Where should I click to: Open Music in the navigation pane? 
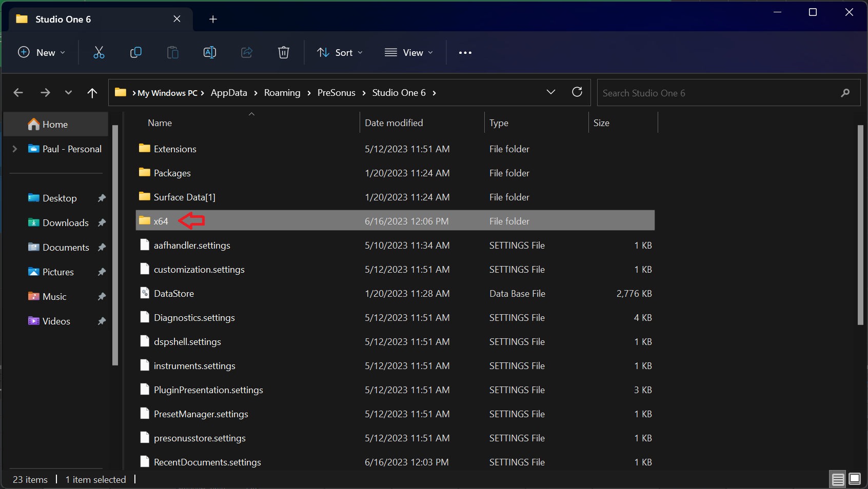point(54,297)
